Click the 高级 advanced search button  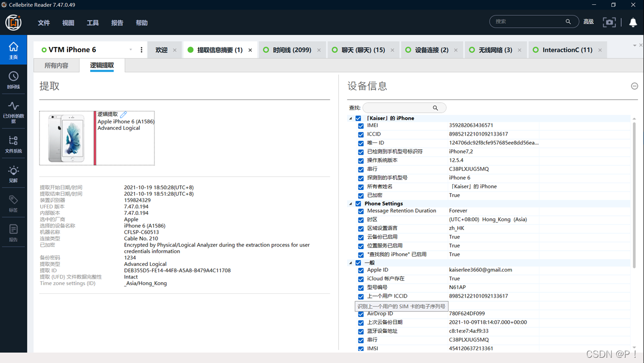(x=589, y=22)
